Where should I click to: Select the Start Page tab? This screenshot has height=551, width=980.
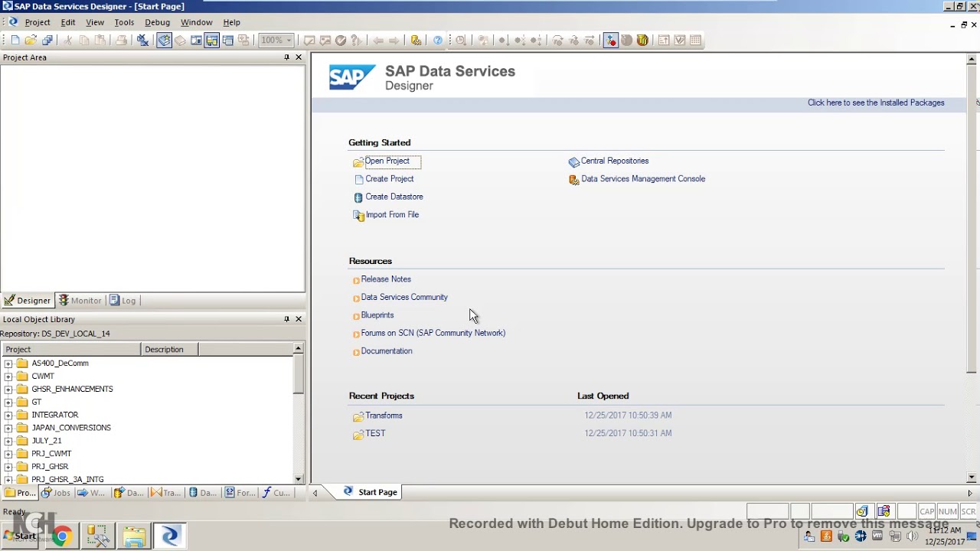(371, 492)
